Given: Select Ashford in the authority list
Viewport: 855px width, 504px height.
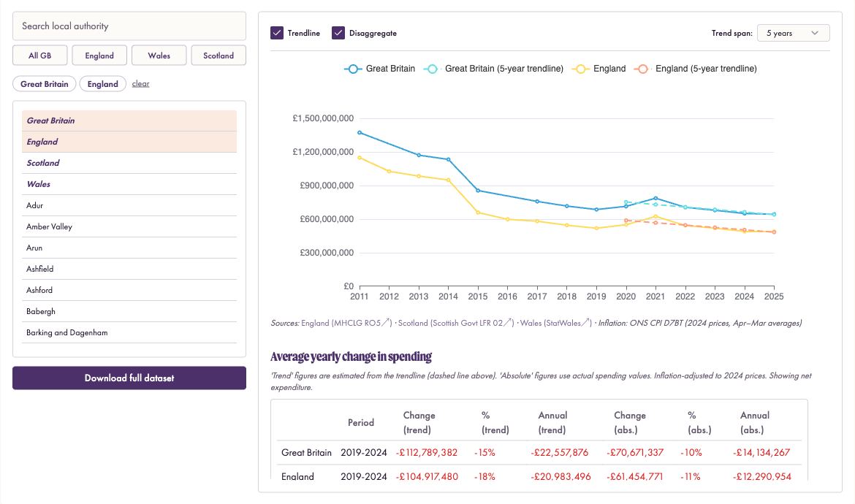Looking at the screenshot, I should click(129, 291).
